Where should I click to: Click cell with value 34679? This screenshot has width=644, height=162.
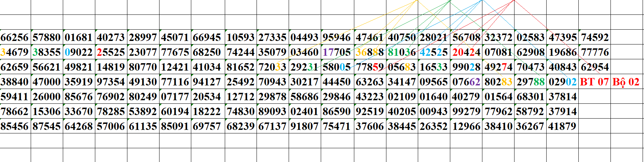[15, 52]
